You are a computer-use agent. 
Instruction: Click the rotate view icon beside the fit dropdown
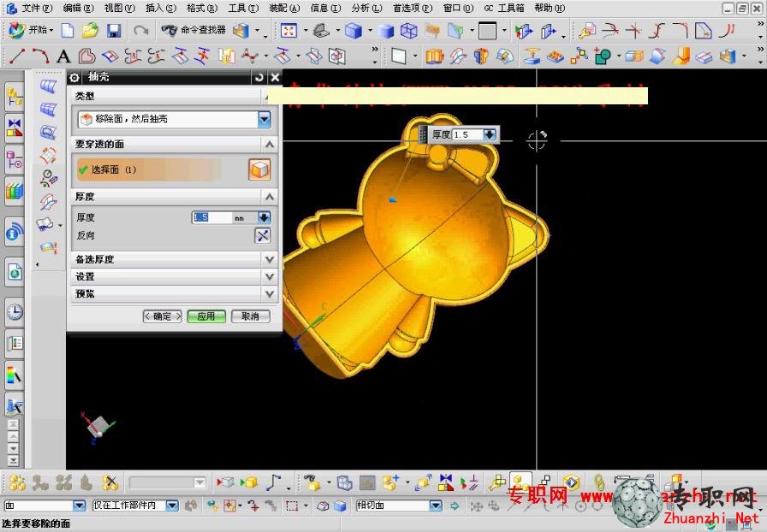coord(321,32)
